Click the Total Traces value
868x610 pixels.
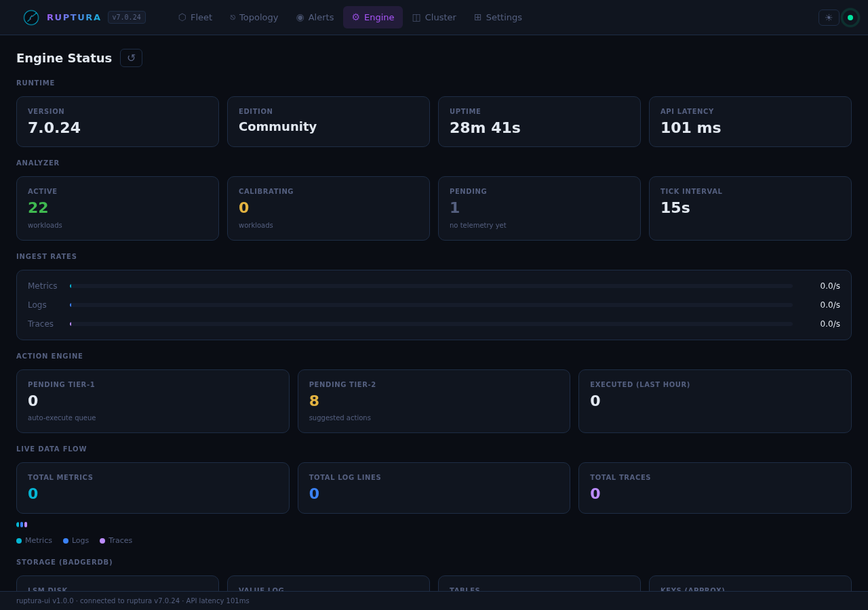[x=595, y=494]
